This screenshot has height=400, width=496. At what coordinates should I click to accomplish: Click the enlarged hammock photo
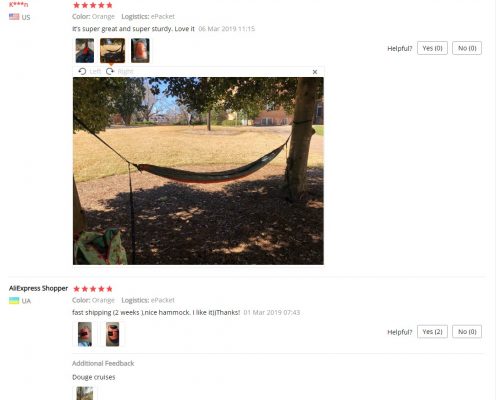pyautogui.click(x=198, y=171)
